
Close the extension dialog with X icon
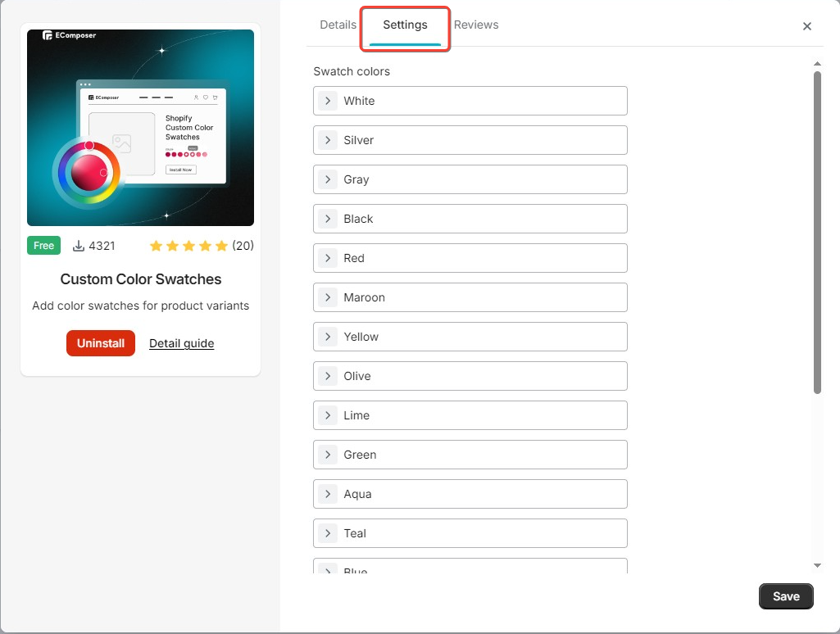(x=807, y=26)
